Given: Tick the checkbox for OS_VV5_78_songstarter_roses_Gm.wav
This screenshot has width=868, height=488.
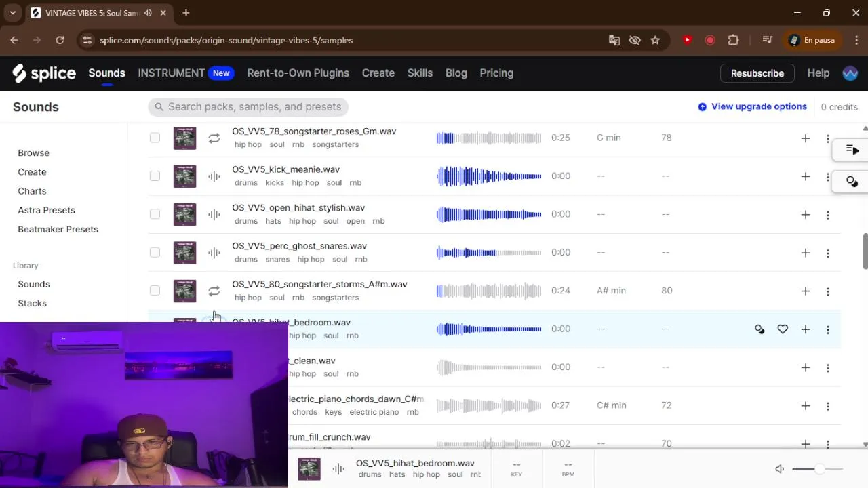Looking at the screenshot, I should 155,138.
